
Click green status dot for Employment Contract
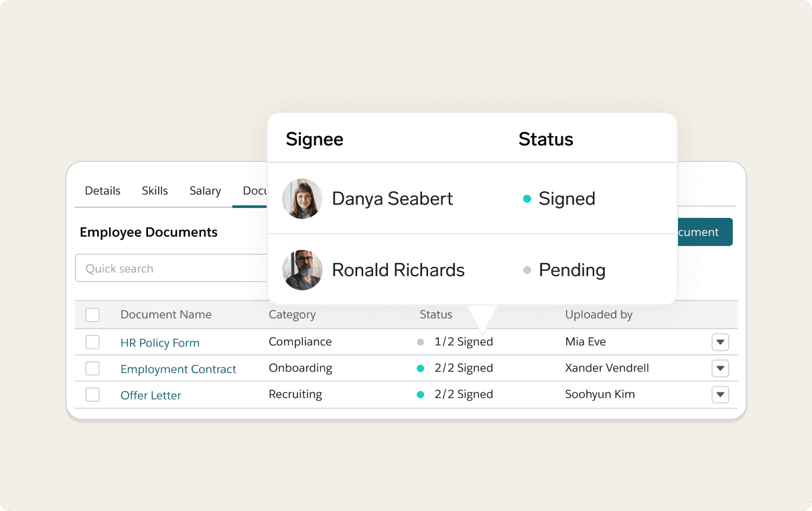pyautogui.click(x=421, y=368)
